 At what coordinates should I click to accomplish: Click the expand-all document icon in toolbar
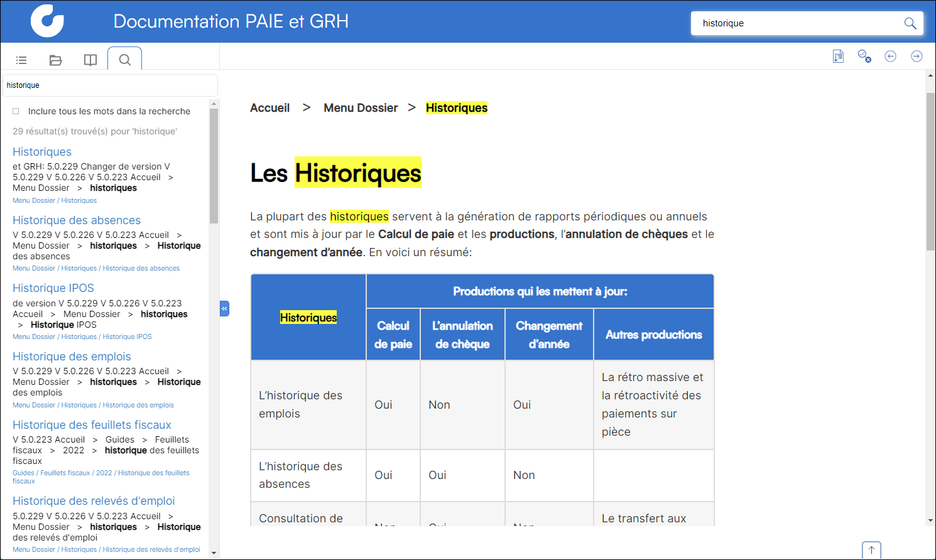click(x=838, y=57)
